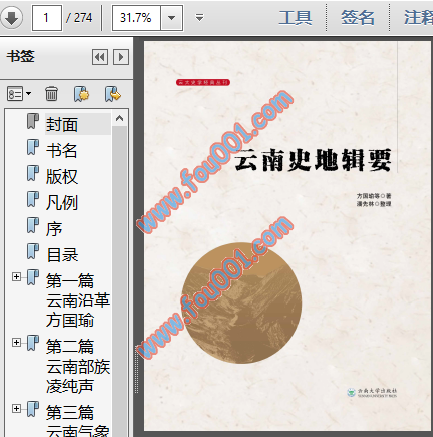
Task: Open the bookmark options list icon
Action: coord(19,94)
